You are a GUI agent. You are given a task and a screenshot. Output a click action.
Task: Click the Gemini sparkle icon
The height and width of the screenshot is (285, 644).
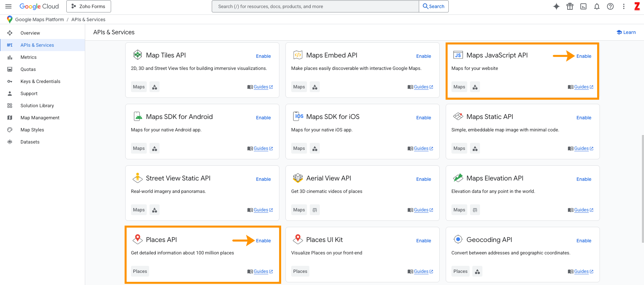(x=556, y=6)
